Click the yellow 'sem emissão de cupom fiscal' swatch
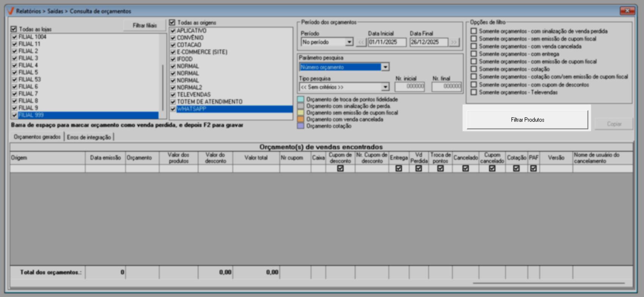 coord(301,113)
